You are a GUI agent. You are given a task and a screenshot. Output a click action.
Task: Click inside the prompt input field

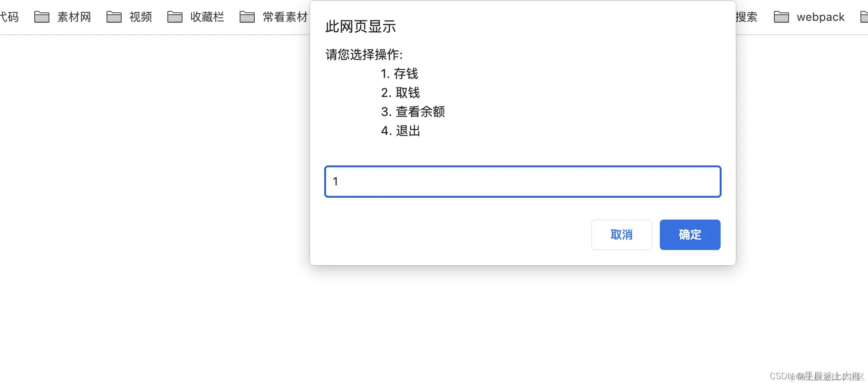click(522, 182)
